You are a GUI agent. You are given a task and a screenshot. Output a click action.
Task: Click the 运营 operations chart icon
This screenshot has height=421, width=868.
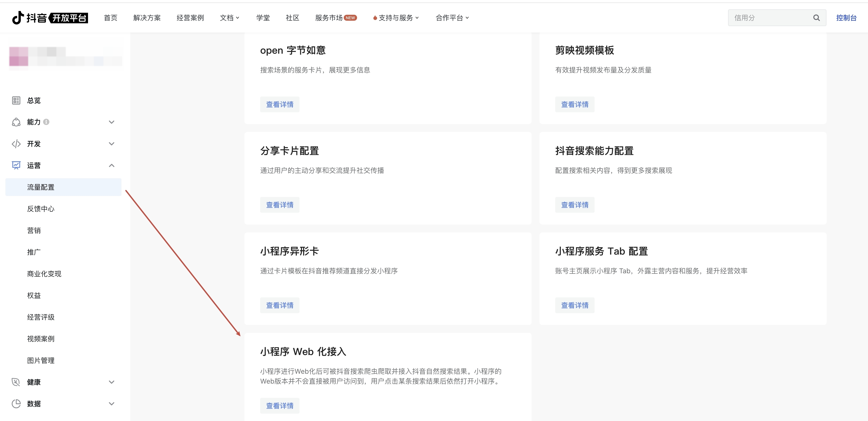click(16, 165)
